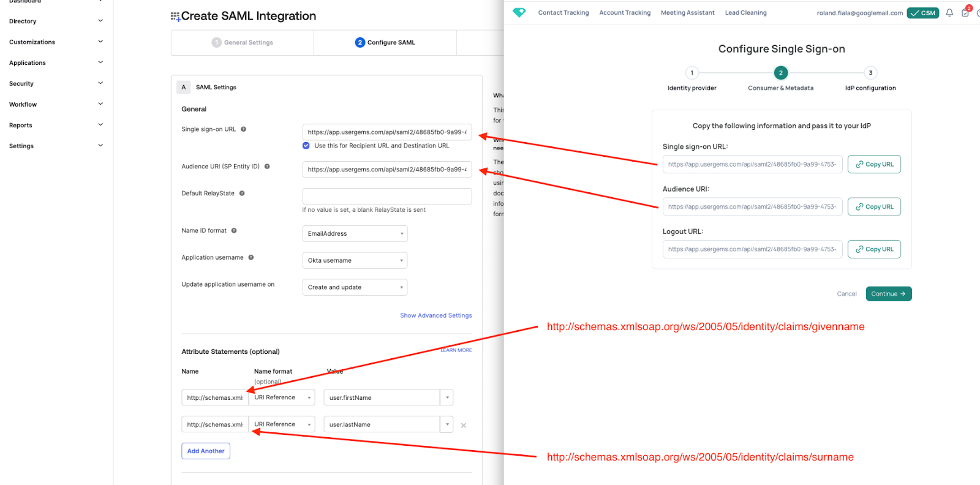The width and height of the screenshot is (980, 485).
Task: Copy the Single sign-on URL
Action: (x=874, y=164)
